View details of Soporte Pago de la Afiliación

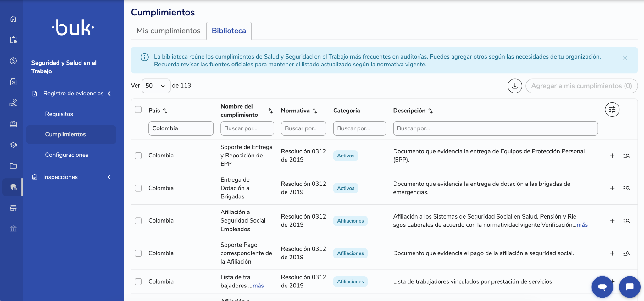tap(627, 253)
